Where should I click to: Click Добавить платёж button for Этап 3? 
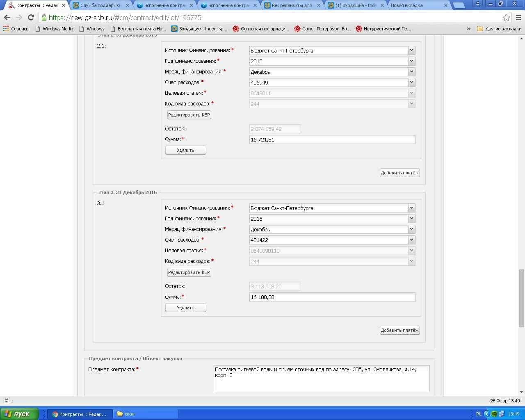coord(399,330)
